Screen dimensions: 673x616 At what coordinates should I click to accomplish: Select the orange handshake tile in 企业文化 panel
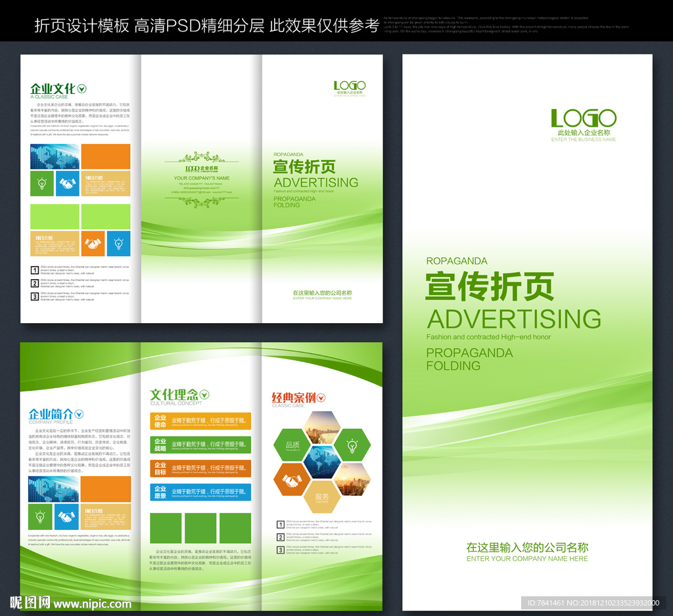pos(93,244)
